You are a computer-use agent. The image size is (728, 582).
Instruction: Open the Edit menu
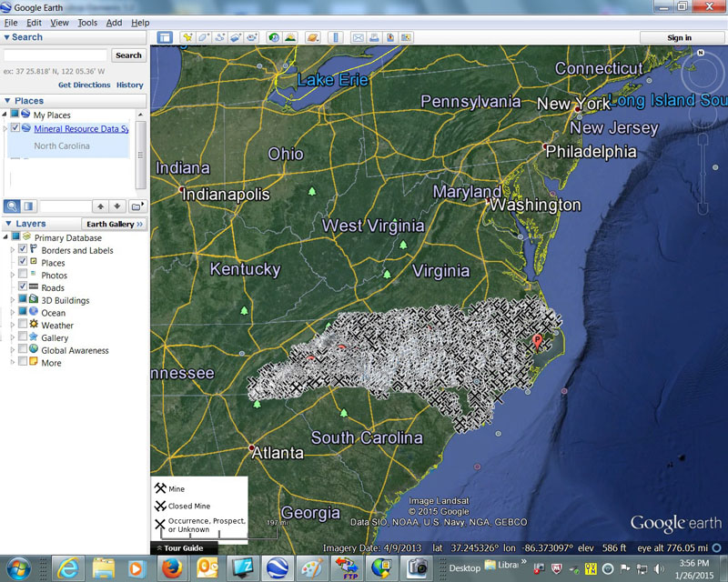click(34, 23)
